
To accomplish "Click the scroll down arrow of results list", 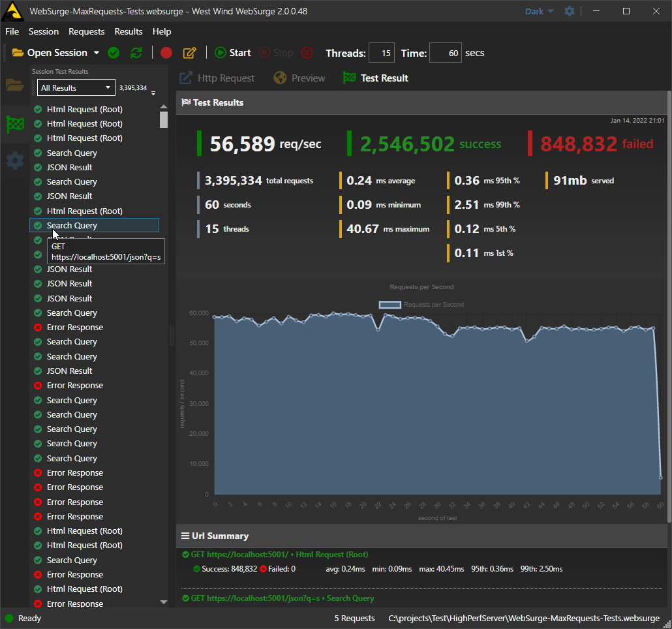I will 164,602.
